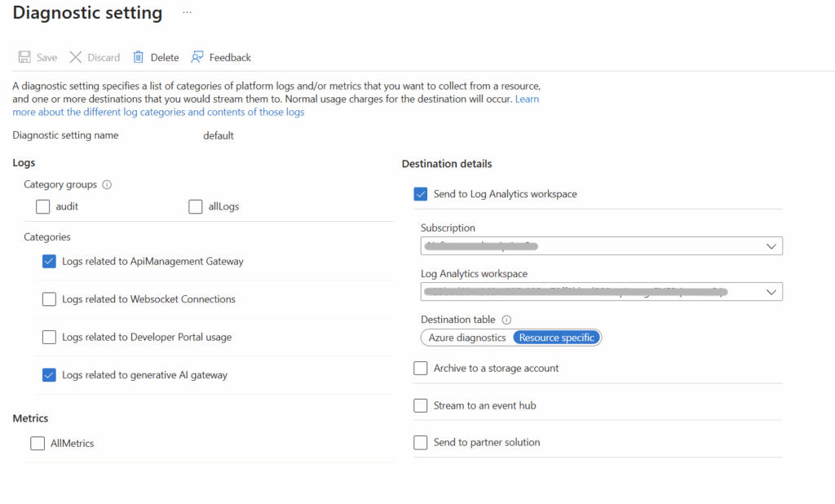Click the Feedback person icon

[197, 57]
